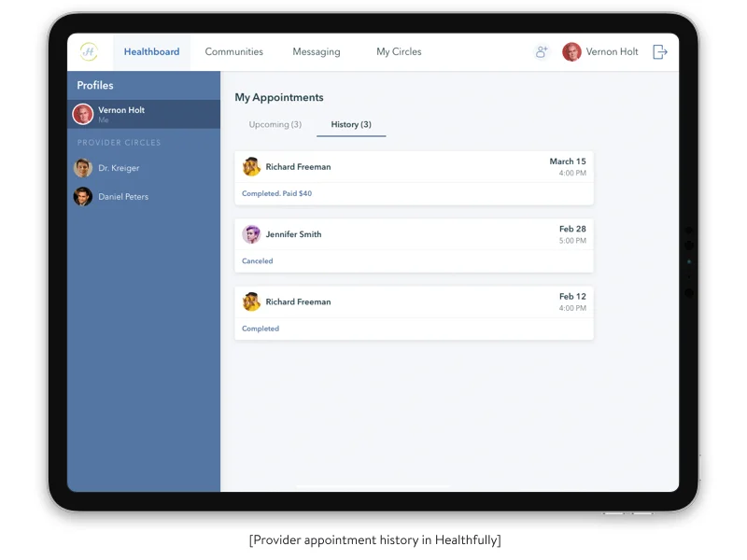Click Daniel Peters' avatar in sidebar
747x560 pixels.
[x=83, y=197]
